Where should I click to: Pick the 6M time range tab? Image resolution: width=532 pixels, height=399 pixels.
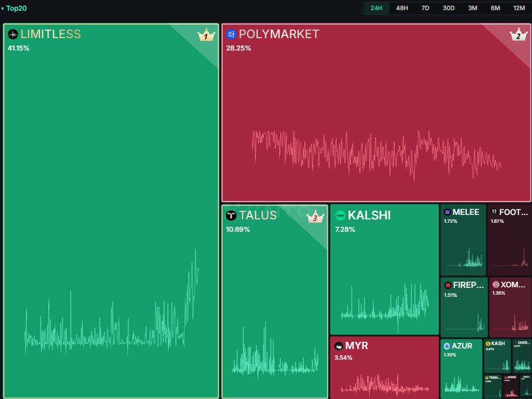point(495,8)
